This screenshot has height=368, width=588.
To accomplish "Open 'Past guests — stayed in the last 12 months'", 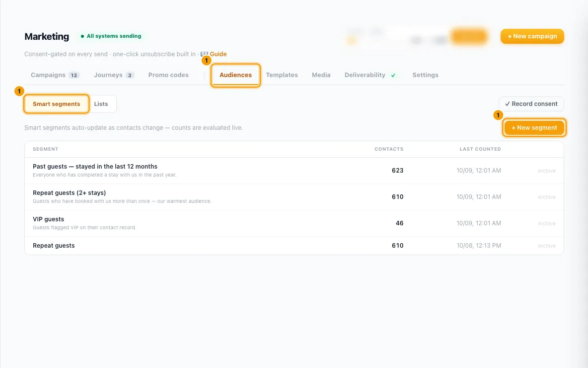I will pos(95,167).
